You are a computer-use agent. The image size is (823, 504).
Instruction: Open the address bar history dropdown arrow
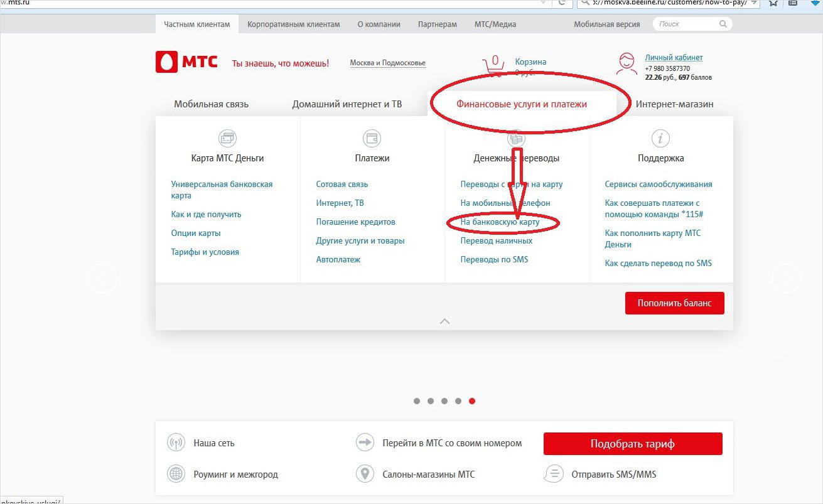(x=543, y=3)
